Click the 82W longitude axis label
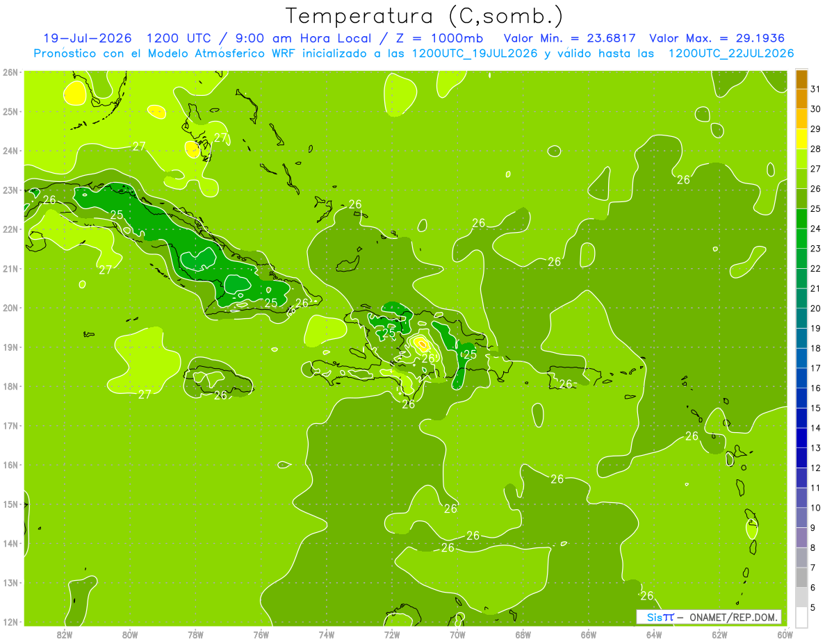Screen dimensions: 834x644 tap(65, 634)
